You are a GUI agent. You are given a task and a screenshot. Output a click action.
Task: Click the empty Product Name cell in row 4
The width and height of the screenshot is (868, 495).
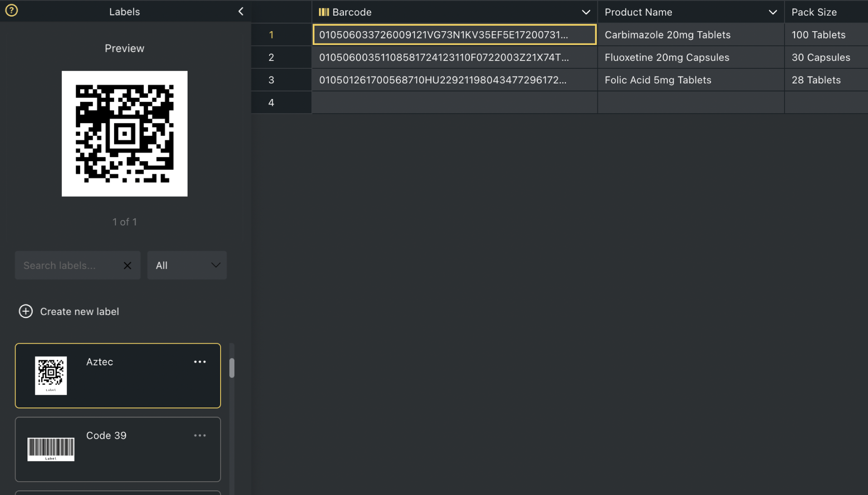click(x=691, y=102)
